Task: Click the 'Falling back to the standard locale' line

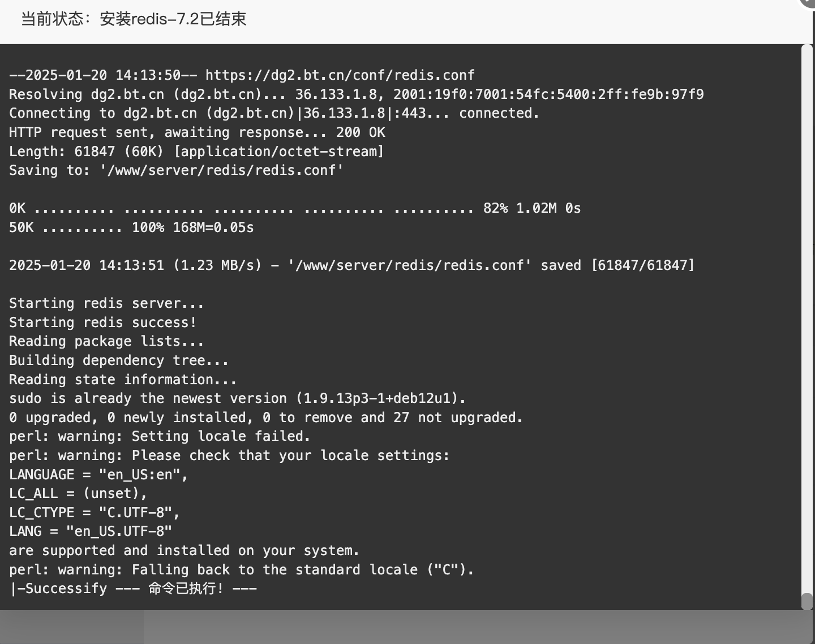Action: point(242,570)
